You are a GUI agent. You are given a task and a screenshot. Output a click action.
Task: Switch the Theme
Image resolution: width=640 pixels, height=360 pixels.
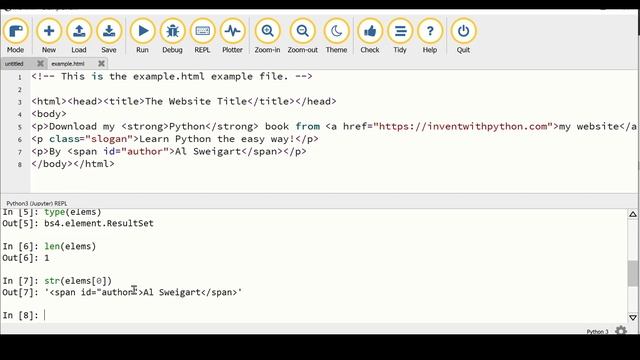[336, 36]
